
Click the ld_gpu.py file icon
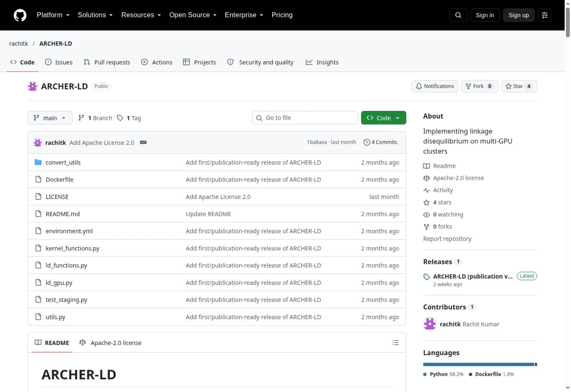click(x=38, y=283)
